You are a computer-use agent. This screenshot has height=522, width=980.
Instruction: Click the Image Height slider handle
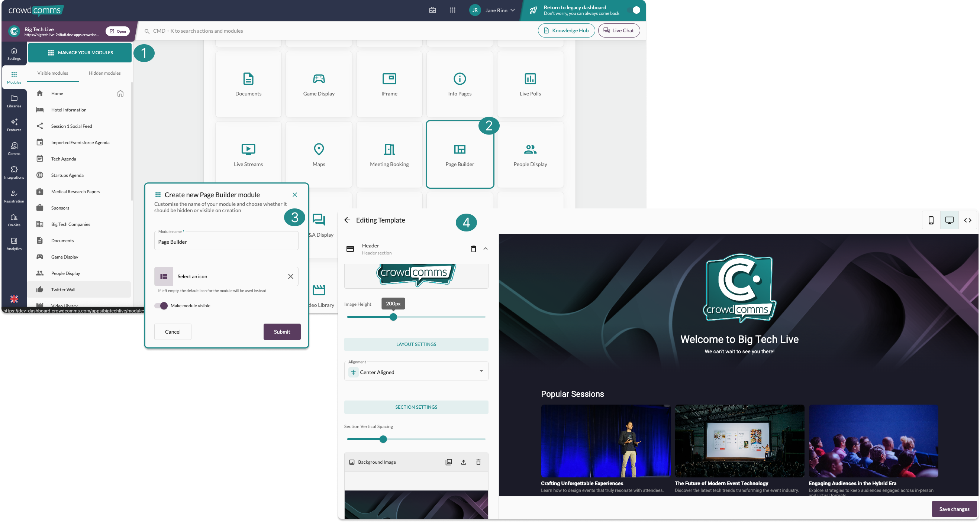[x=393, y=317]
